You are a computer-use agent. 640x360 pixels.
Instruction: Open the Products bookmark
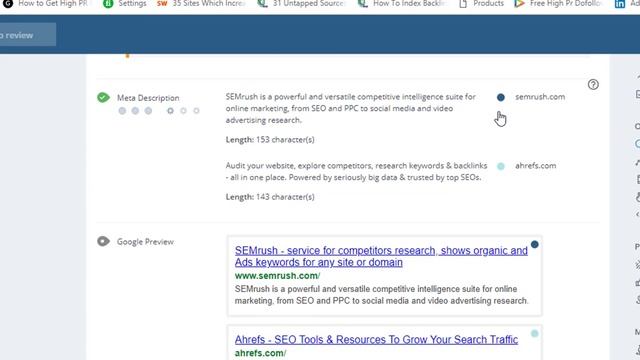click(x=482, y=4)
